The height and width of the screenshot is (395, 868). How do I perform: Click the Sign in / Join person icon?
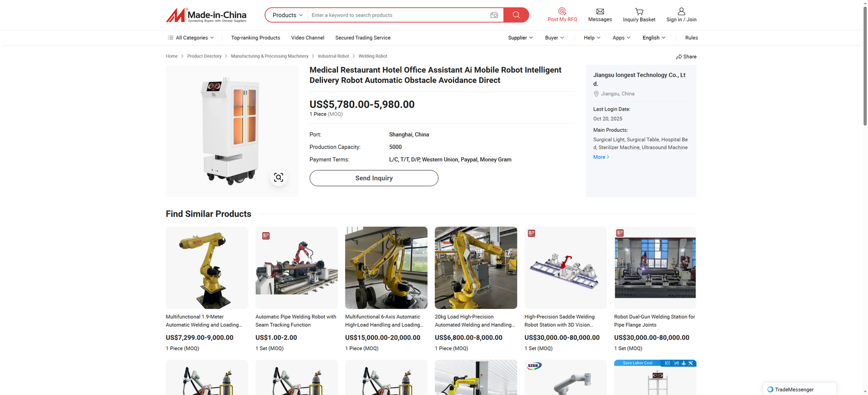pyautogui.click(x=681, y=11)
